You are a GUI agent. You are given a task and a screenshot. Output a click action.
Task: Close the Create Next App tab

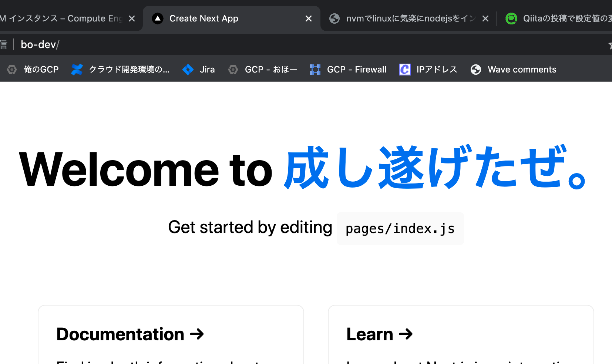(x=309, y=18)
